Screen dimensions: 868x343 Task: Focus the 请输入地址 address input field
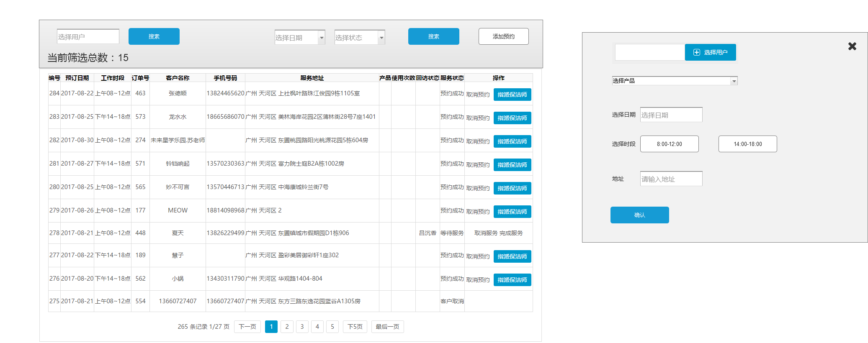point(671,179)
